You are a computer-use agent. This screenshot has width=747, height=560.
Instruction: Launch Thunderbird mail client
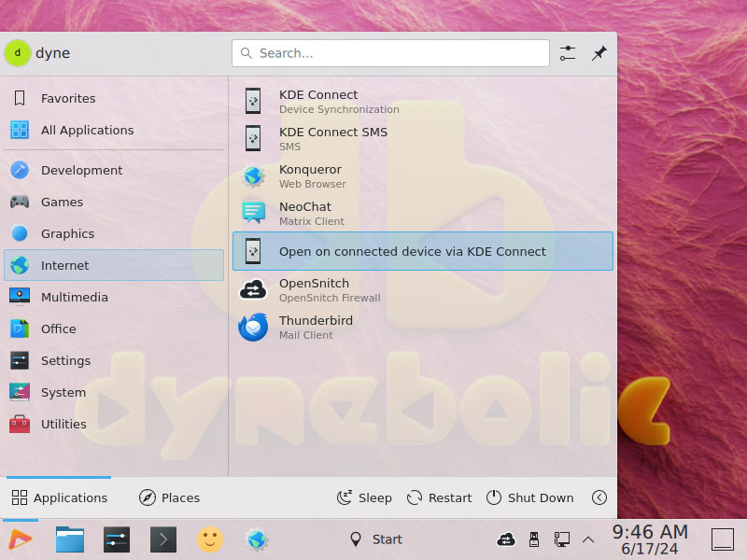[423, 328]
